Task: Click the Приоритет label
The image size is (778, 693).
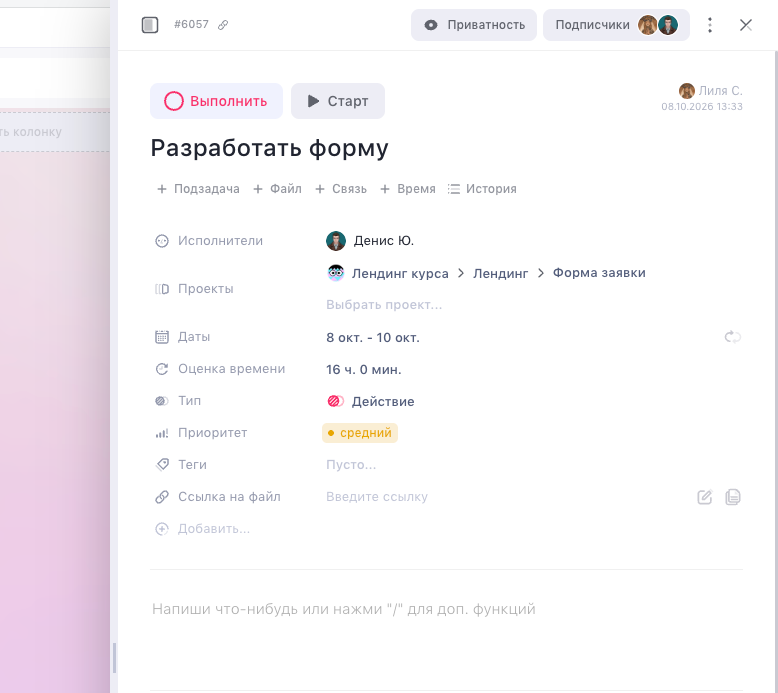Action: (x=212, y=433)
